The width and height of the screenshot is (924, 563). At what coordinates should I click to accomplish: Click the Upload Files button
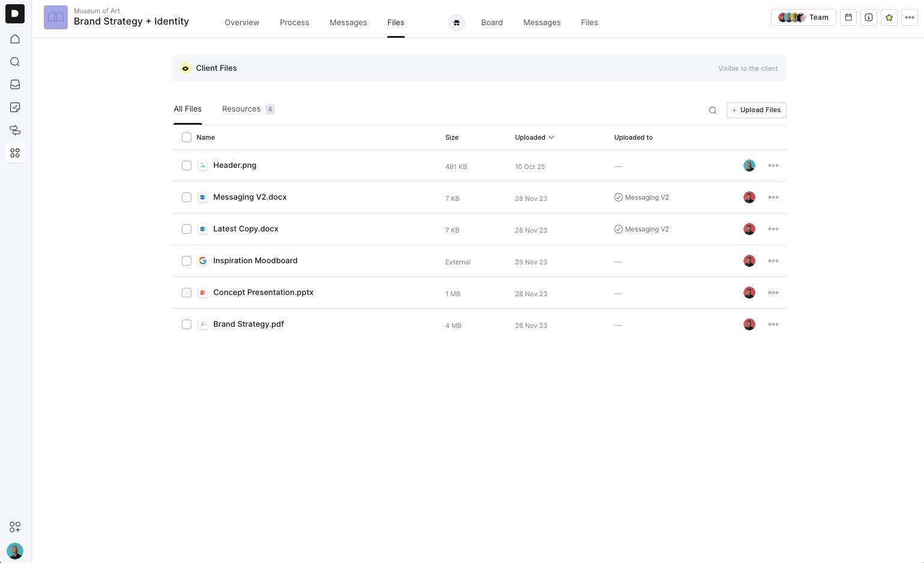(x=756, y=110)
